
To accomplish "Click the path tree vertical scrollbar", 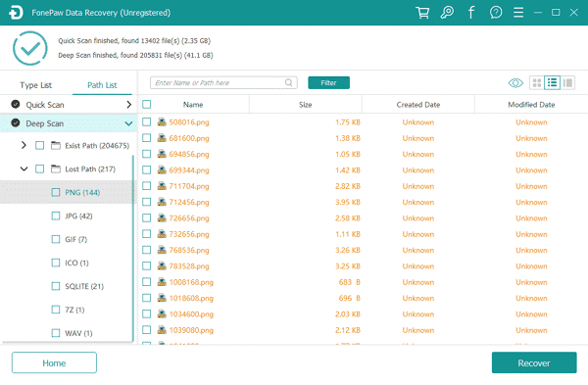I will click(x=132, y=248).
